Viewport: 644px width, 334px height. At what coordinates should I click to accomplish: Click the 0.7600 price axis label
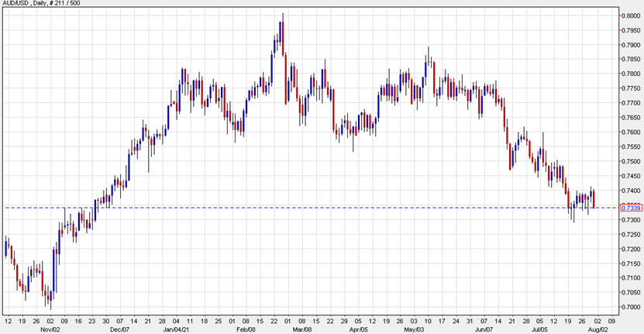[632, 133]
